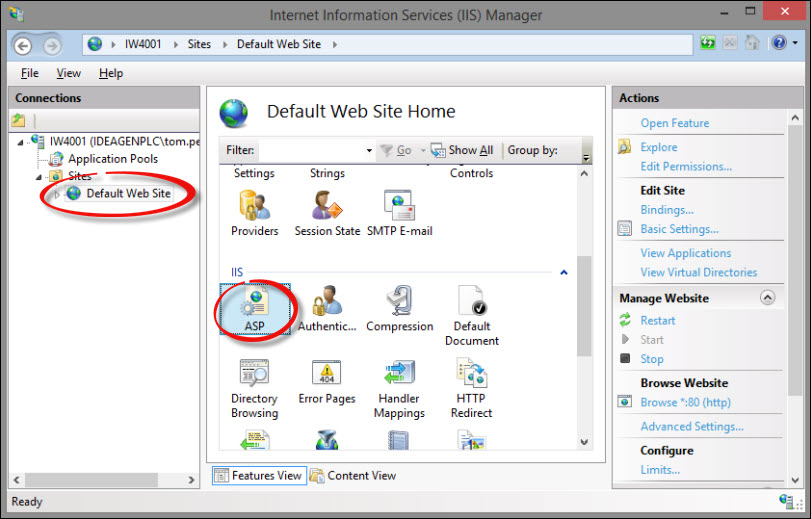Open Default Document feature
The height and width of the screenshot is (519, 811).
[x=472, y=316]
